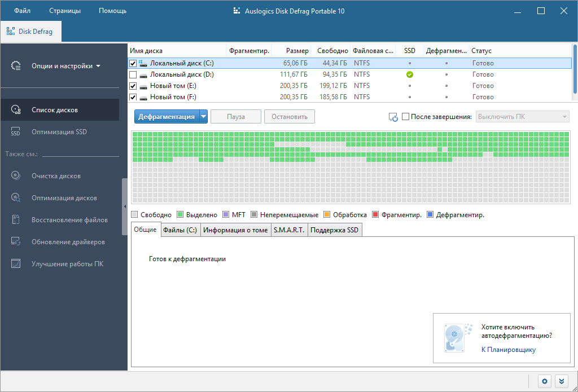Viewport: 578px width, 392px height.
Task: Follow the К Планировщику link
Action: coord(509,350)
